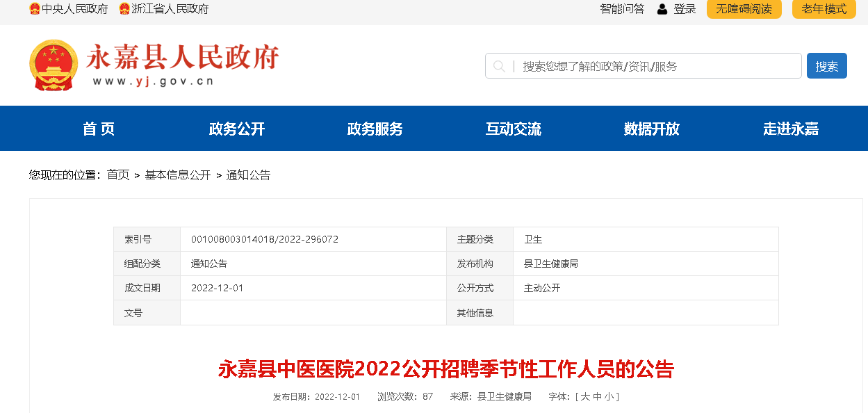868x413 pixels.
Task: Open the 浙江省人民政府 link
Action: [x=170, y=9]
